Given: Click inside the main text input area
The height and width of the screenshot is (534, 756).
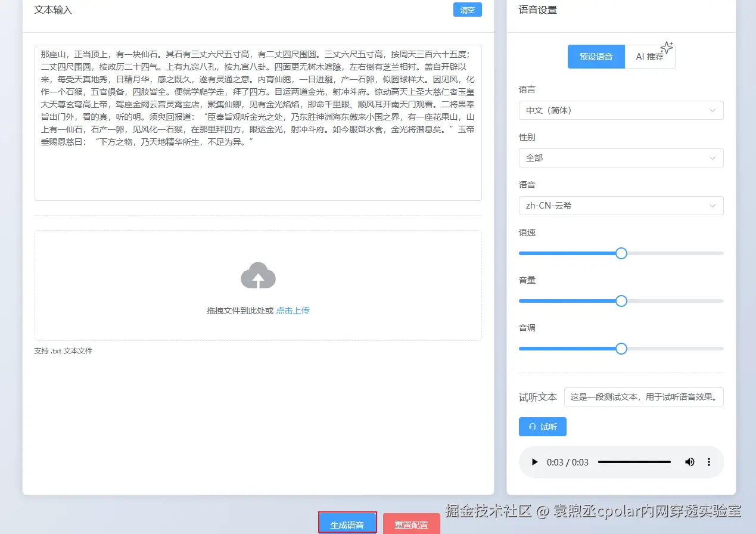Looking at the screenshot, I should (258, 123).
